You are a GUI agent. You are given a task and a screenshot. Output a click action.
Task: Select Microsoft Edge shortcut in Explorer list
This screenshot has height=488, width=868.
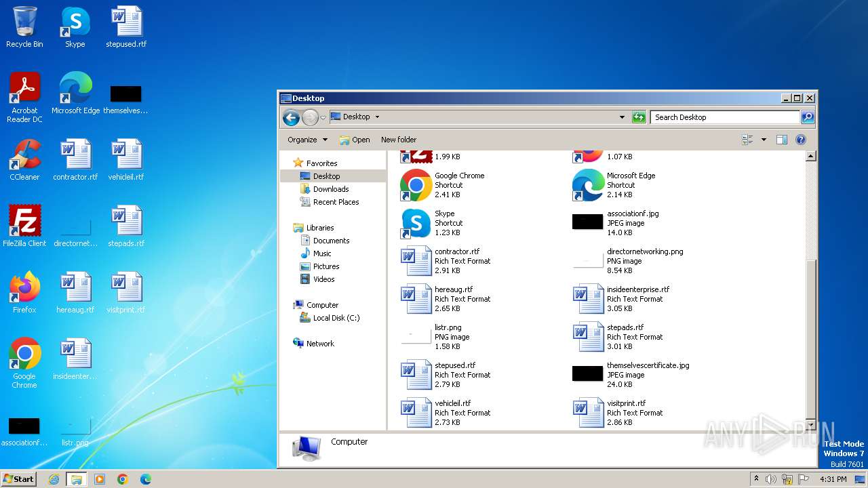tap(614, 185)
